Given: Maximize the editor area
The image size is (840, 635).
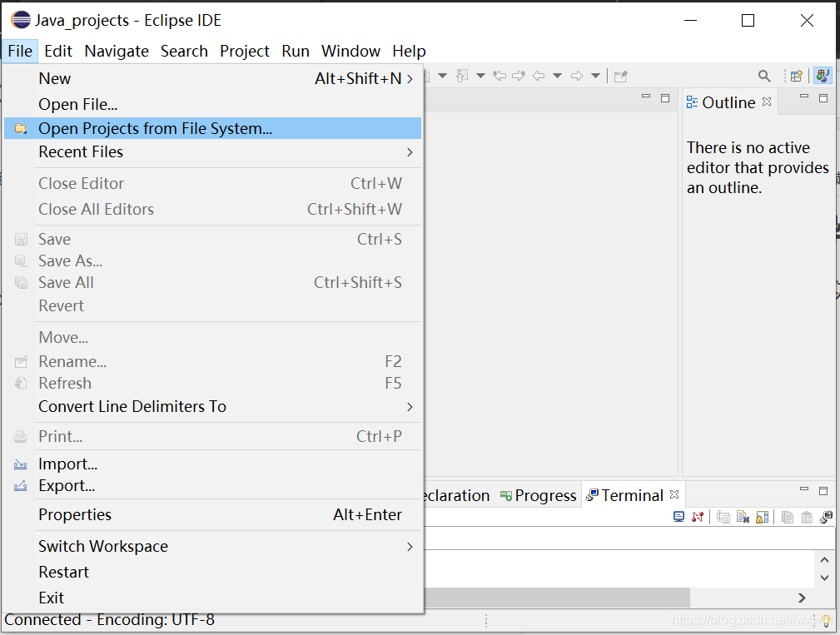Looking at the screenshot, I should [665, 98].
